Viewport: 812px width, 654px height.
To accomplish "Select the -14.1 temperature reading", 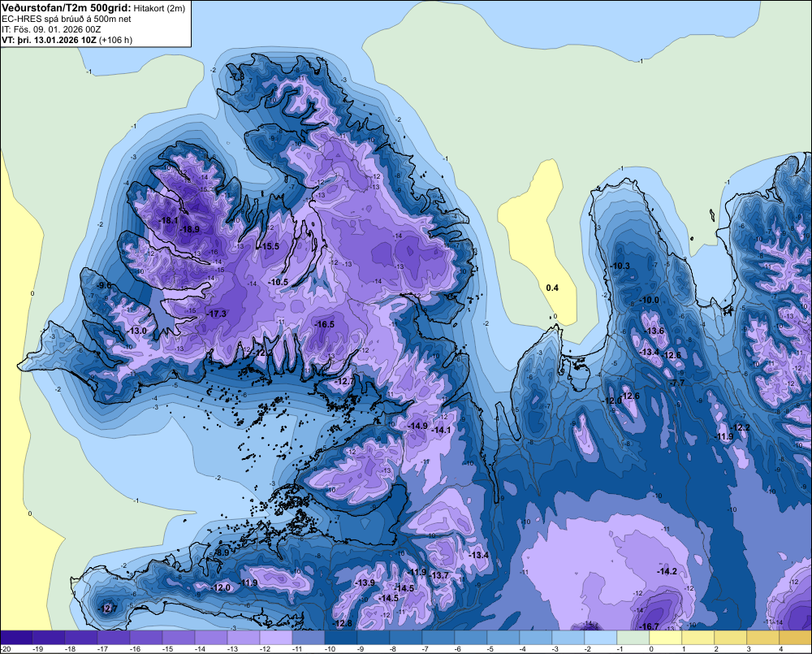I will pyautogui.click(x=441, y=430).
